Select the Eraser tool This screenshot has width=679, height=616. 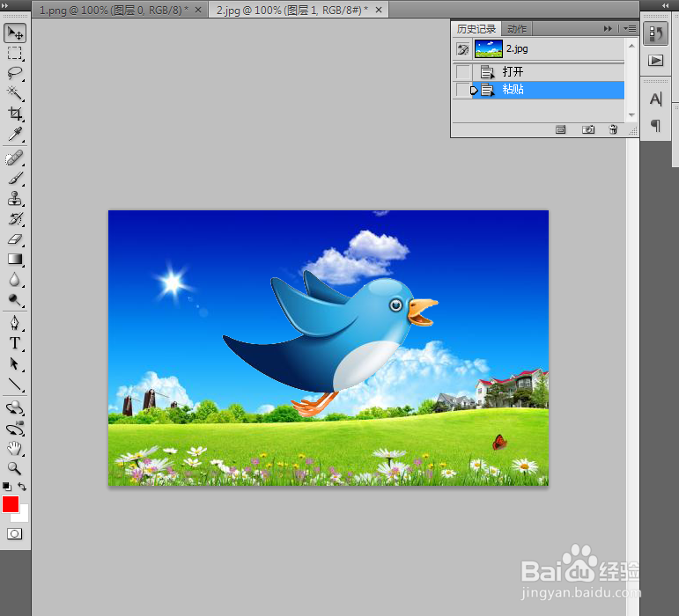(15, 238)
